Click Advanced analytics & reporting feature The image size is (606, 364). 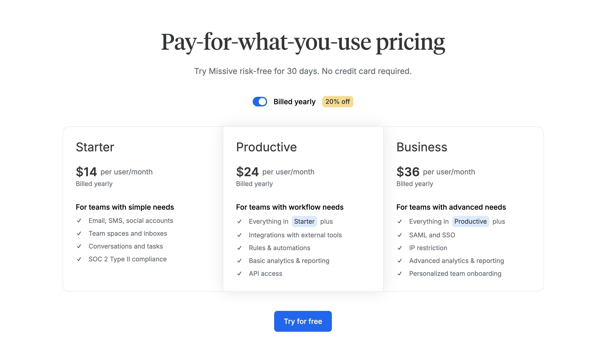tap(456, 261)
